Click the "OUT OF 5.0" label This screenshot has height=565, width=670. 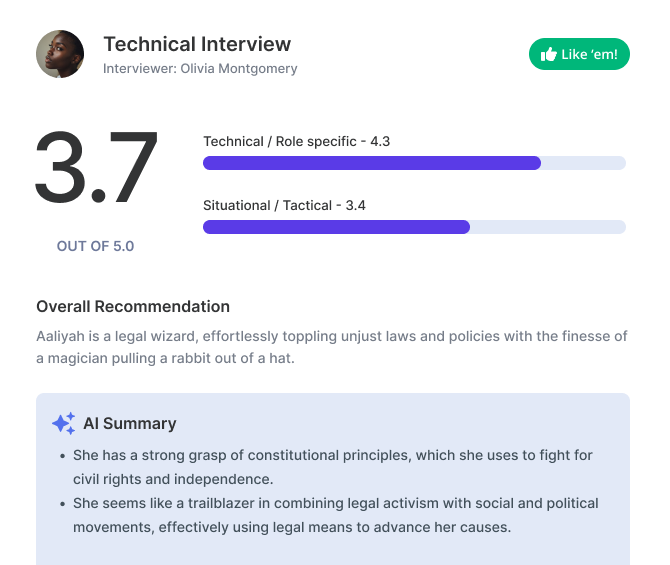tap(95, 246)
